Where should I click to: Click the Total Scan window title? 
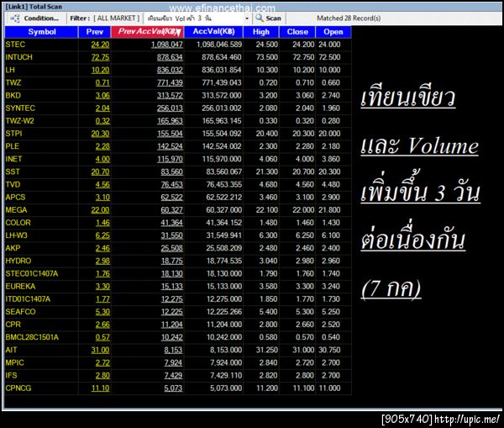pos(34,7)
